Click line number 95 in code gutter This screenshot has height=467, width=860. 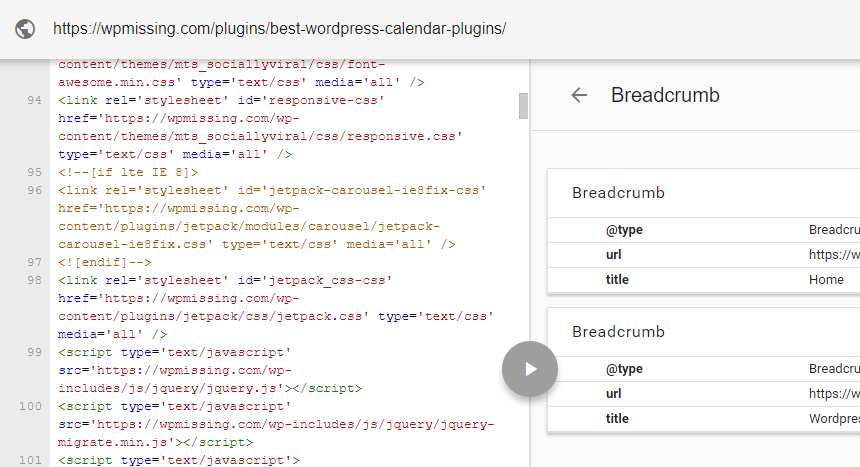pos(35,172)
